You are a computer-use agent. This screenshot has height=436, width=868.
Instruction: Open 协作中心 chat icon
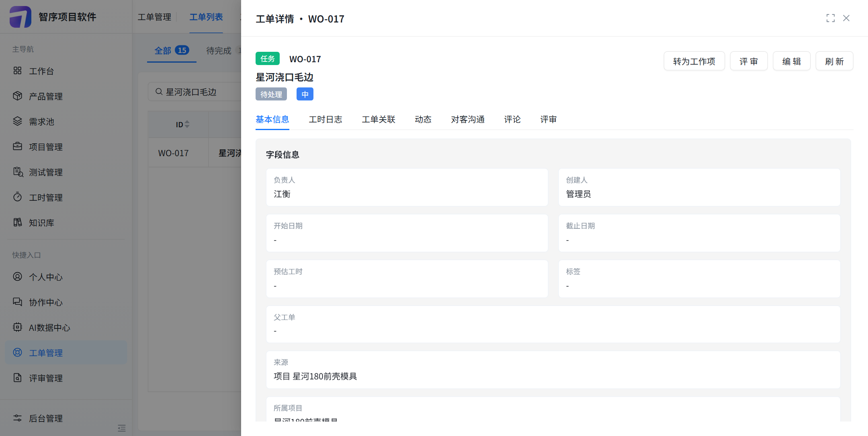point(17,302)
